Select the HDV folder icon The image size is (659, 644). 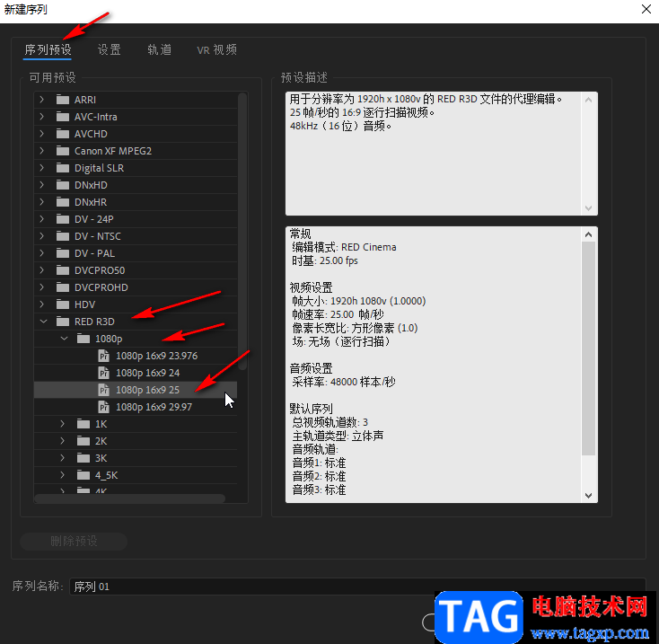point(63,304)
